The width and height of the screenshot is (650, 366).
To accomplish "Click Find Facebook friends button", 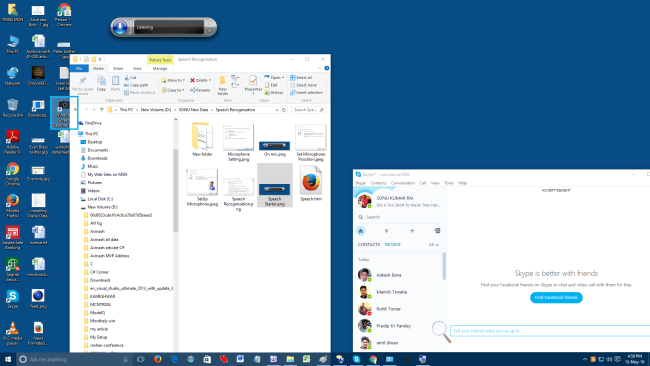I will tap(556, 298).
